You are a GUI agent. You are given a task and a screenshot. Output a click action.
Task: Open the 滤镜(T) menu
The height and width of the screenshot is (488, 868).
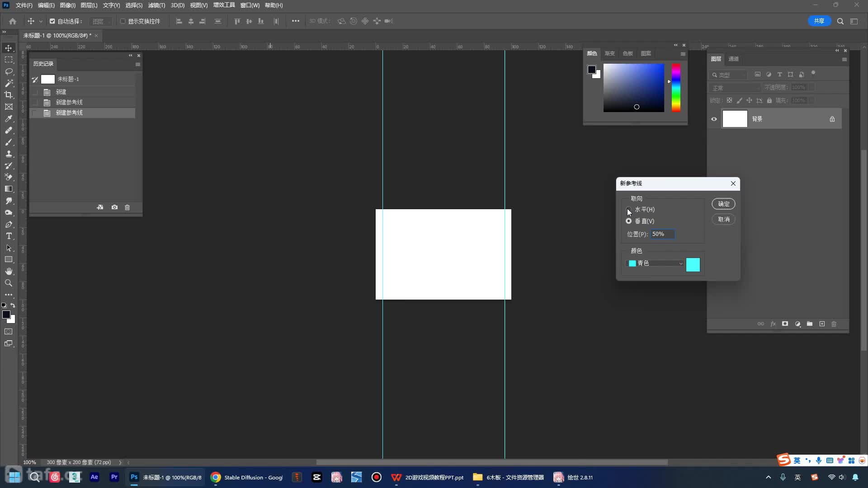[x=156, y=5]
